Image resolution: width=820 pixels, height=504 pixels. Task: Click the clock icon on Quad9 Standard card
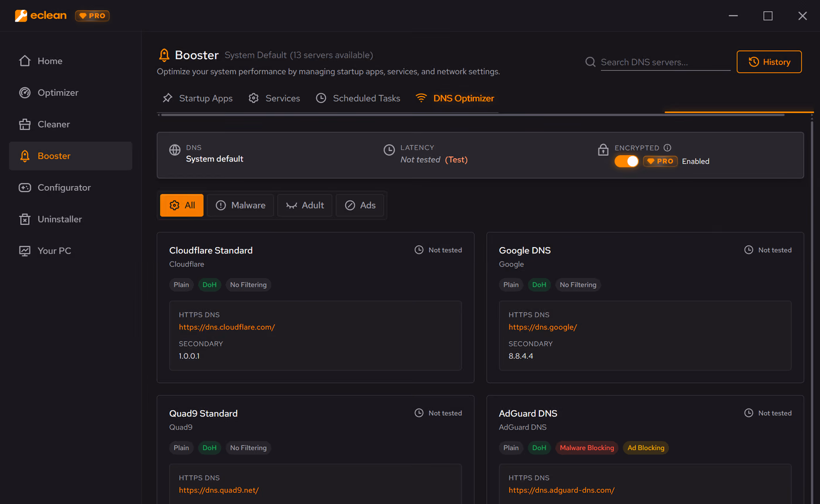(419, 413)
